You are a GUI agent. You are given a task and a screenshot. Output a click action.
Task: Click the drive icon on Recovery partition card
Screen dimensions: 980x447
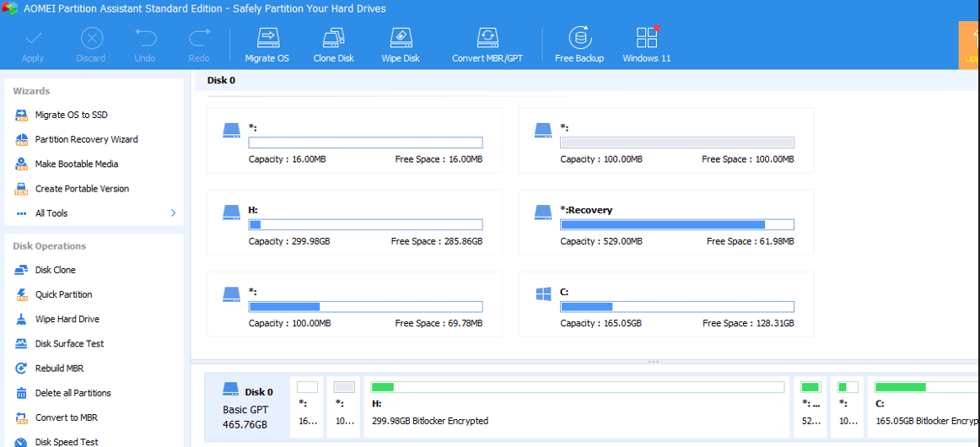pyautogui.click(x=543, y=212)
